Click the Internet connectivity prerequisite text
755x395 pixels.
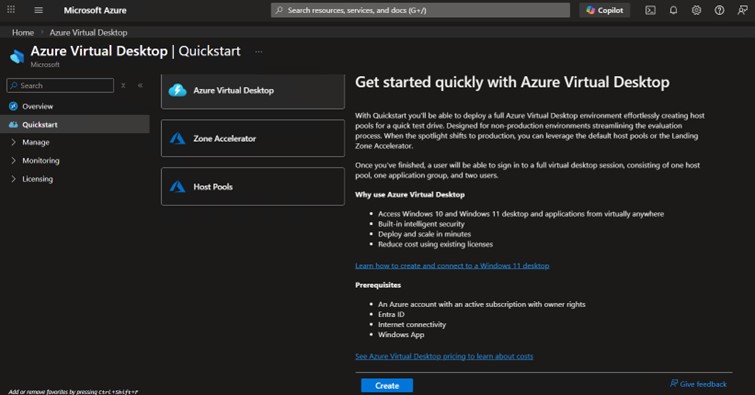(x=412, y=325)
